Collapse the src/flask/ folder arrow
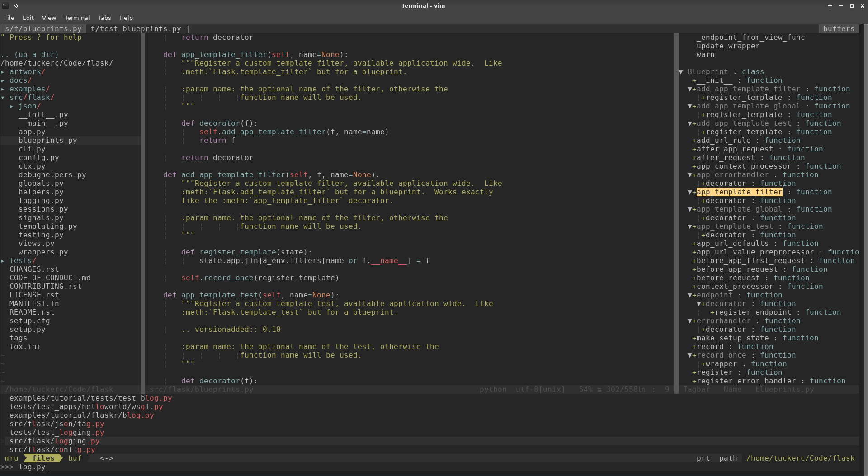Screen dimensions: 868x476 [3, 98]
